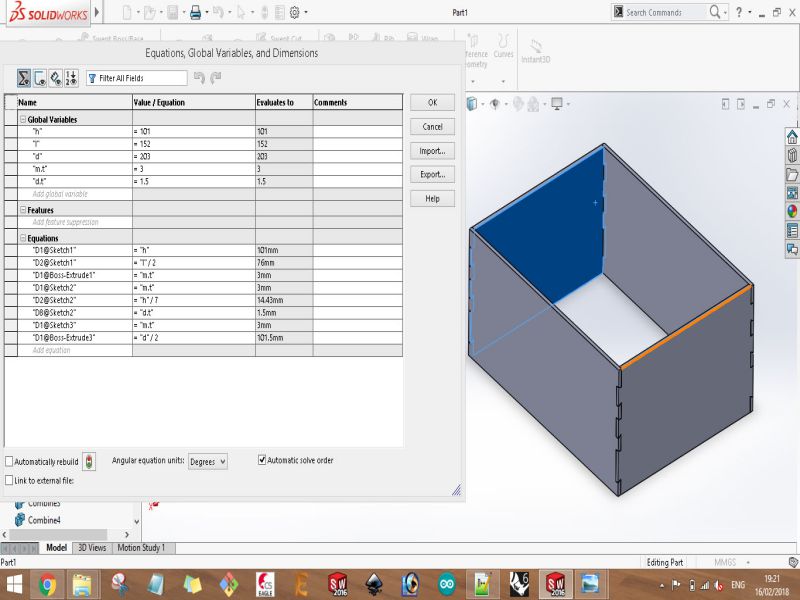The height and width of the screenshot is (600, 800).
Task: Click the Help button in dialog
Action: point(432,198)
